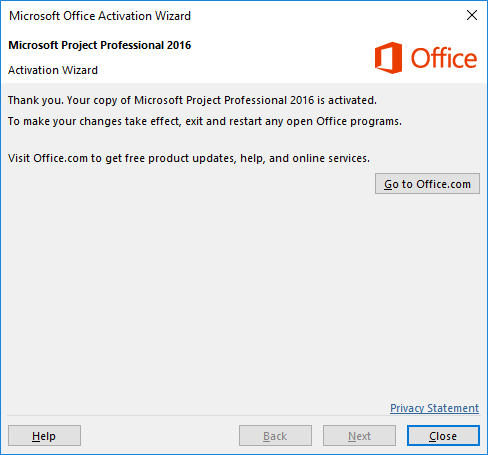
Task: Close the wizard with title bar X
Action: tap(472, 15)
